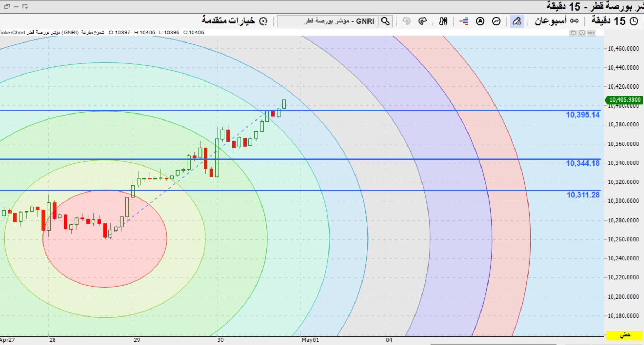Click the chart pane maximize square icon
The width and height of the screenshot is (644, 345).
pyautogui.click(x=573, y=33)
